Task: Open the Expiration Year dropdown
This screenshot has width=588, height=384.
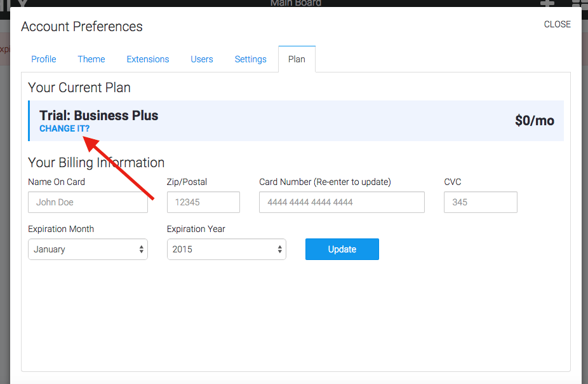Action: (x=227, y=249)
